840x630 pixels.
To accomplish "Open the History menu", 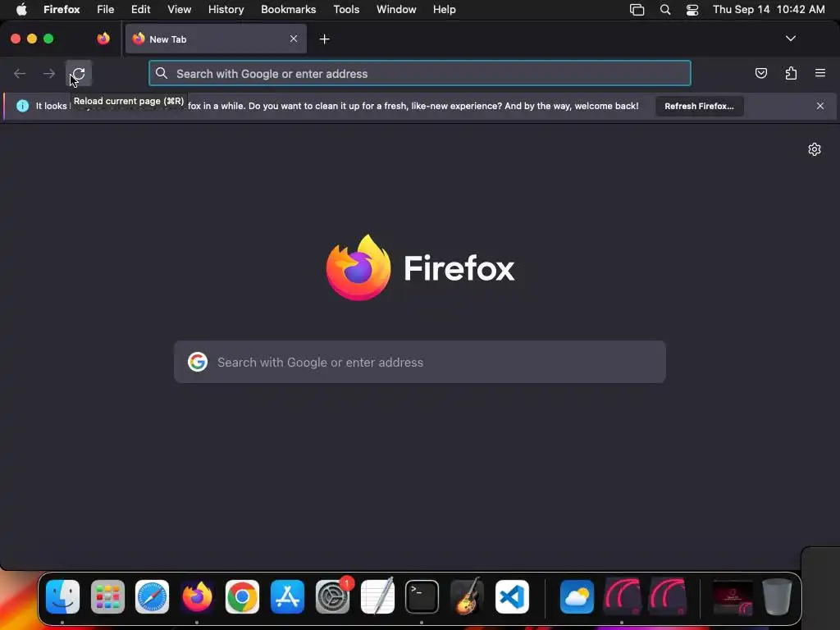I will pos(226,10).
